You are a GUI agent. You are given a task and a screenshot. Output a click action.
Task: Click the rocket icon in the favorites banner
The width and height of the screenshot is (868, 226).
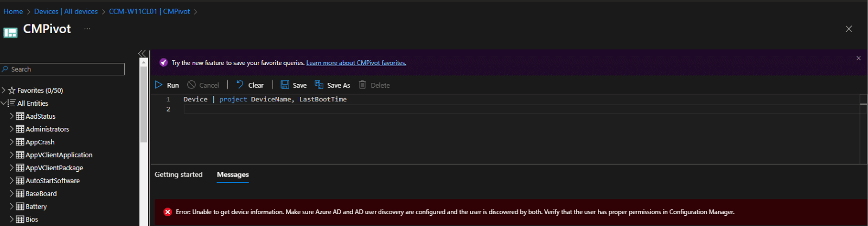163,62
